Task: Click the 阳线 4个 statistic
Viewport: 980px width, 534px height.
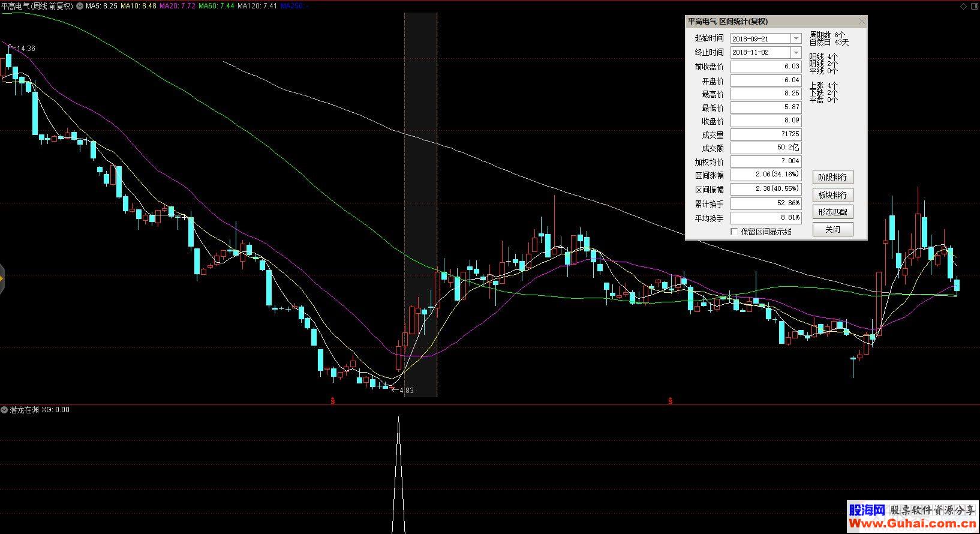Action: 823,56
